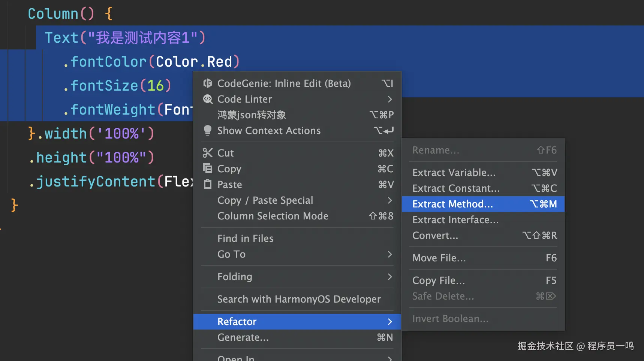Click Generate menu entry
The width and height of the screenshot is (644, 361).
click(243, 337)
